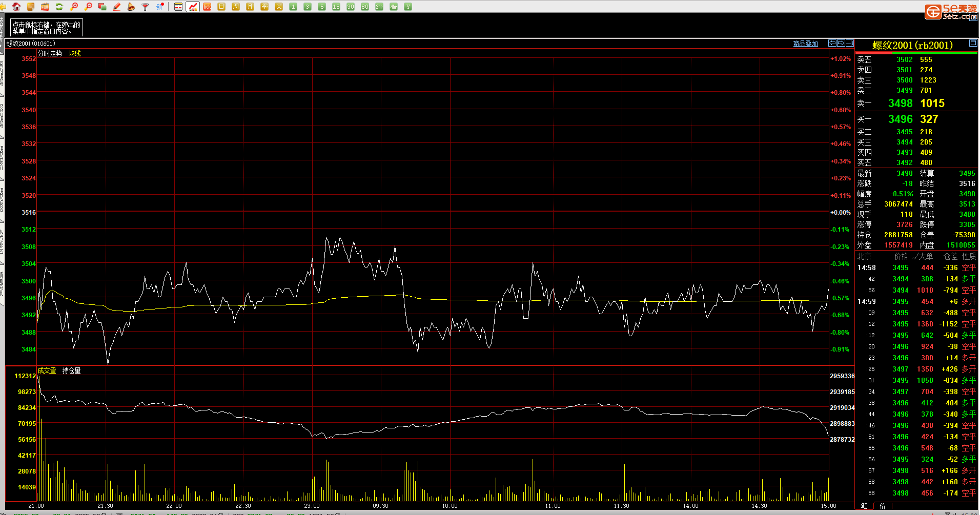Select the intraday trend chart icon
980x515 pixels.
(193, 7)
